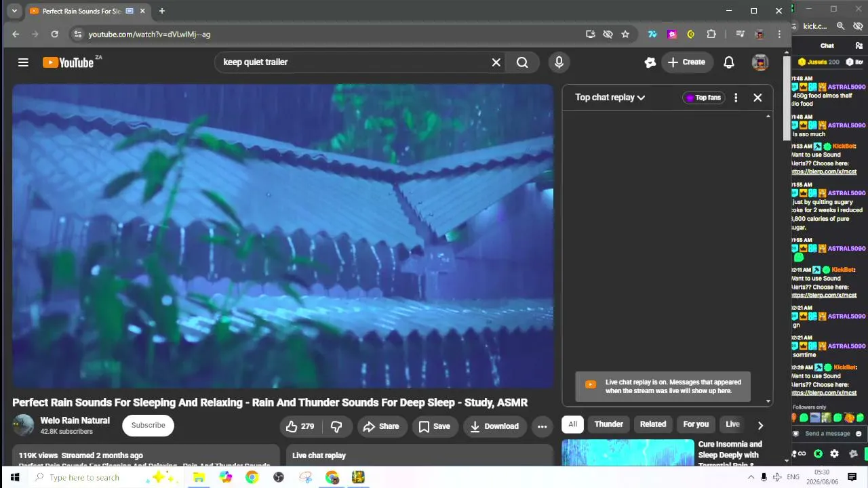Viewport: 868px width, 488px height.
Task: Open more video actions ellipsis
Action: (x=542, y=426)
